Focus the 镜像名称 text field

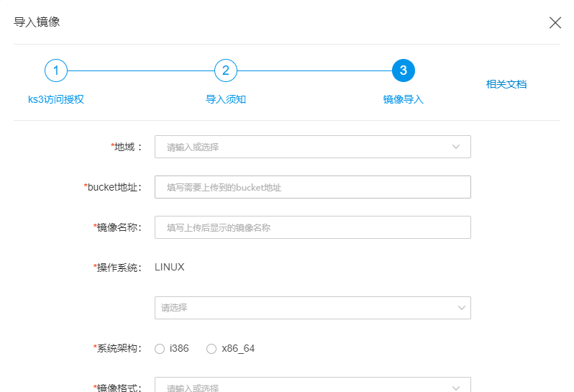(313, 227)
